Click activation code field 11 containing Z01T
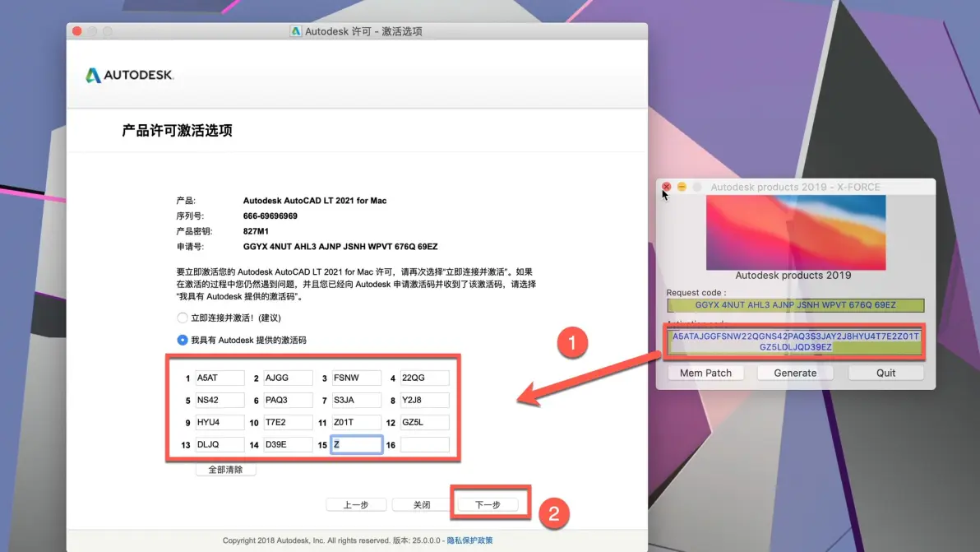The height and width of the screenshot is (552, 980). coord(356,423)
